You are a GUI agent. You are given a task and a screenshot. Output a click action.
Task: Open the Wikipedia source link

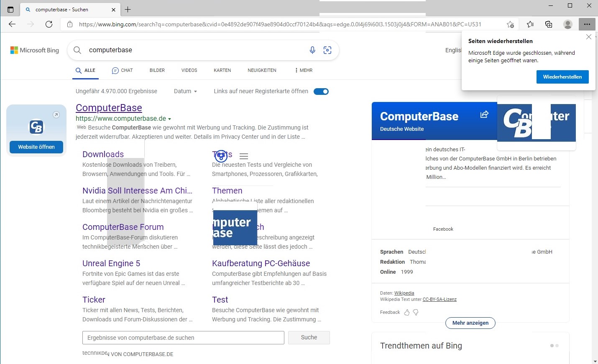404,293
